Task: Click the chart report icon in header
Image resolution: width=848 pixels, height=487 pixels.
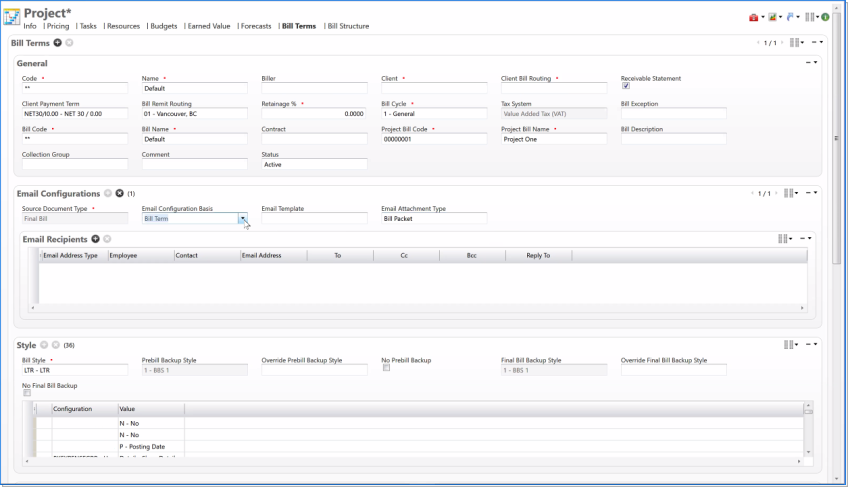Action: coord(772,17)
